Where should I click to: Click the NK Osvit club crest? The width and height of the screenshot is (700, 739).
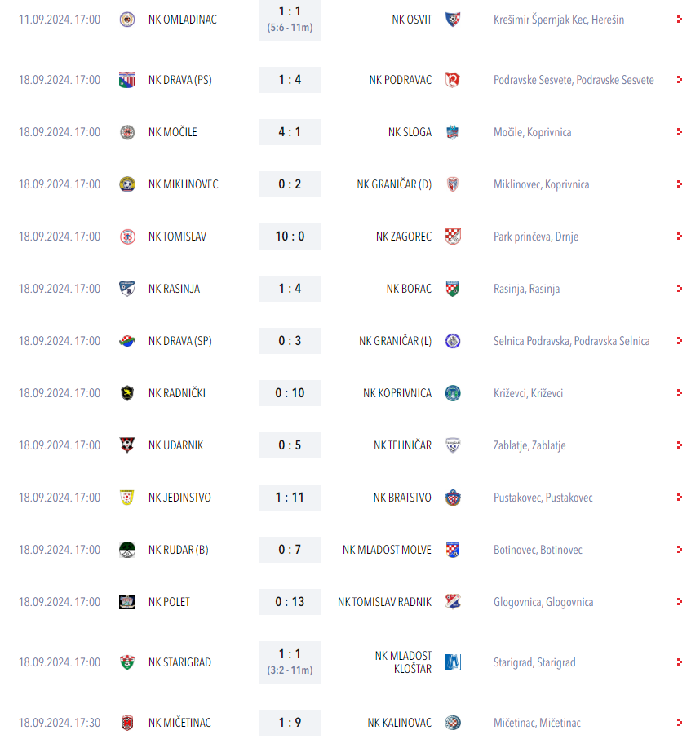point(453,20)
